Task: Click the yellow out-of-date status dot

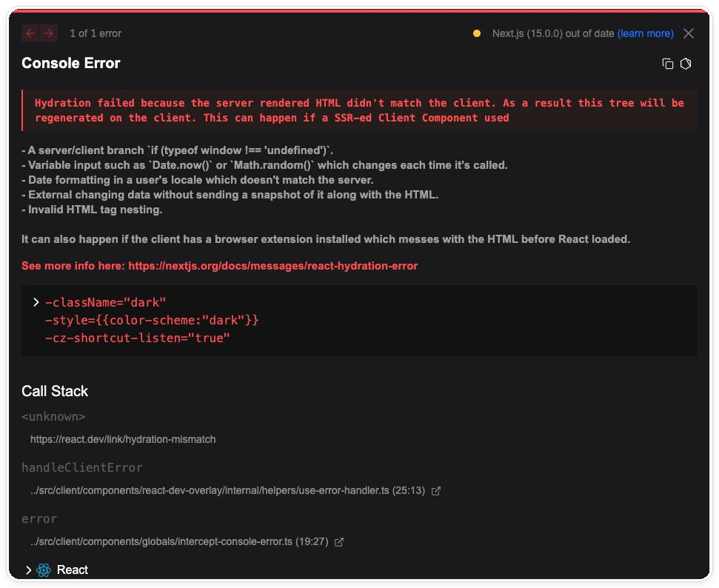Action: click(477, 33)
